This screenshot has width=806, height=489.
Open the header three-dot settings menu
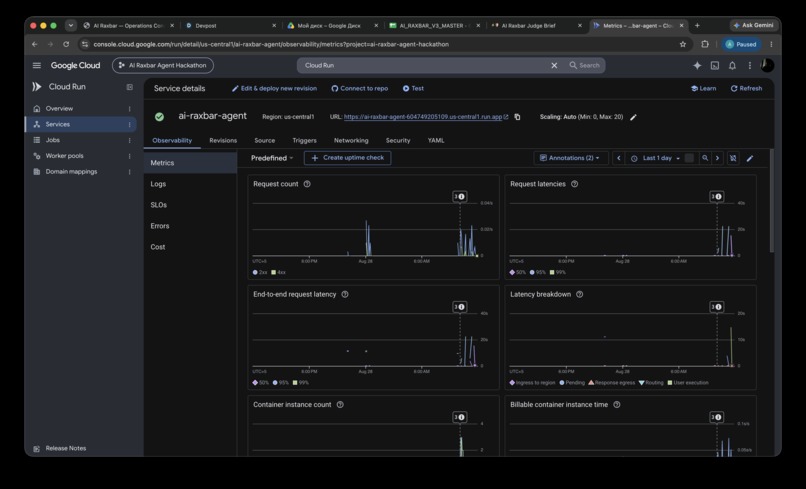[x=749, y=65]
